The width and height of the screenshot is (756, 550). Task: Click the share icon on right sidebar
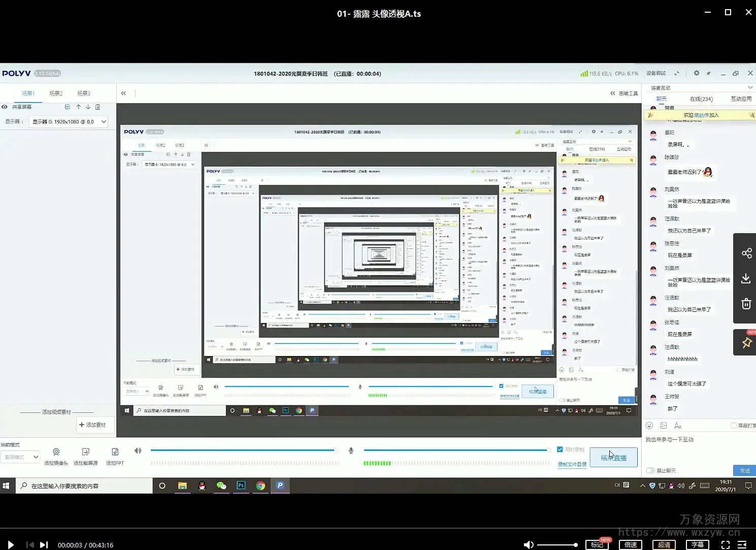click(x=746, y=253)
